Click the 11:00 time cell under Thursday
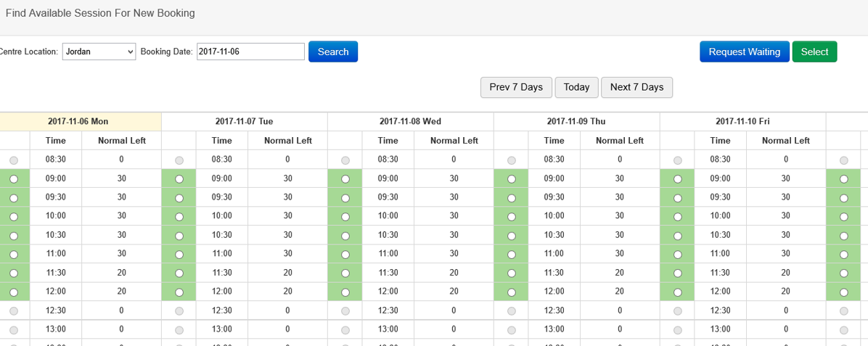 (x=554, y=254)
